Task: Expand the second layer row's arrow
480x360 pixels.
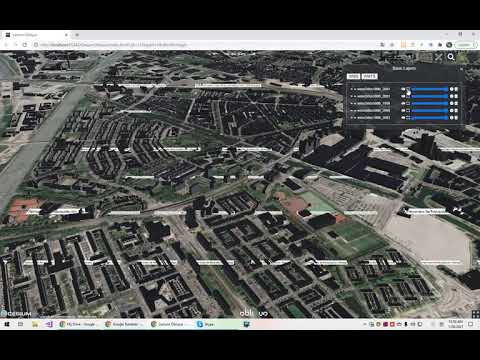Action: [351, 96]
